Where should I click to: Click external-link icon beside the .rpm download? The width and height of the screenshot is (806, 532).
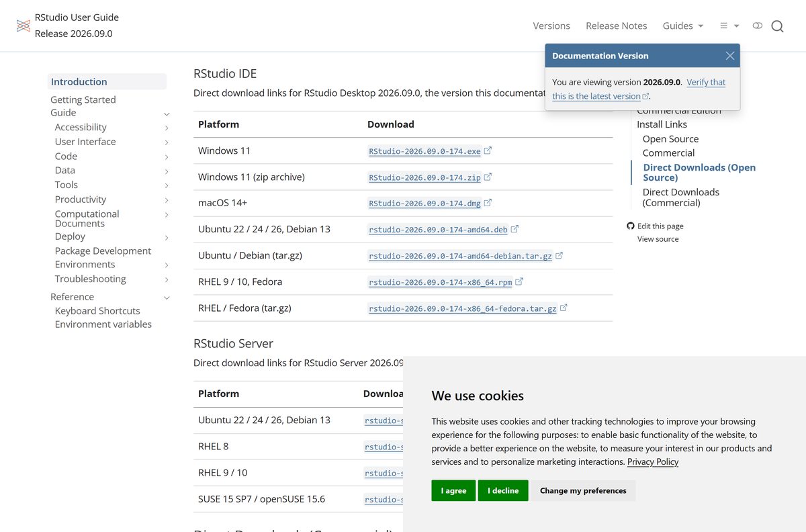519,281
